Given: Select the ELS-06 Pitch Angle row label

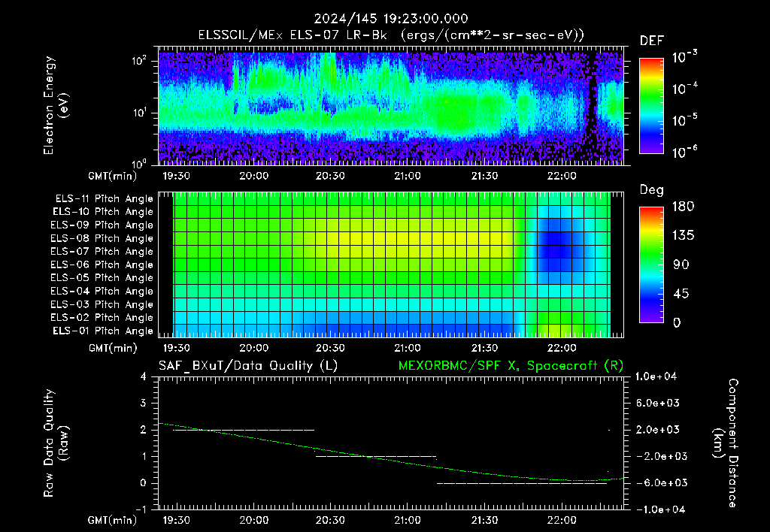Looking at the screenshot, I should point(102,264).
